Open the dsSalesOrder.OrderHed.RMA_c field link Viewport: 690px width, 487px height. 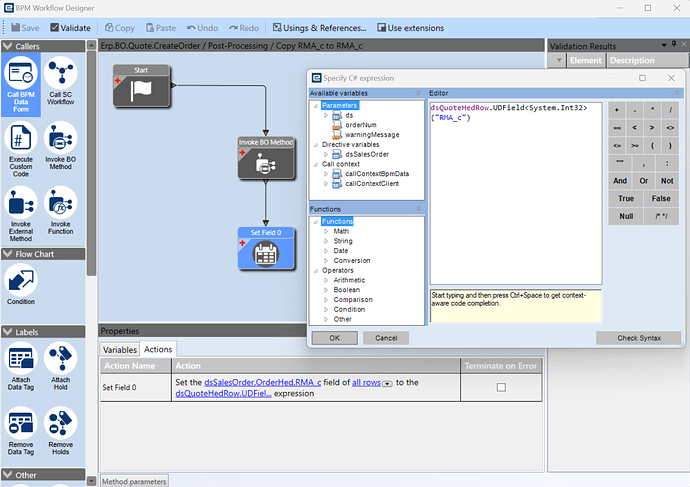point(262,382)
